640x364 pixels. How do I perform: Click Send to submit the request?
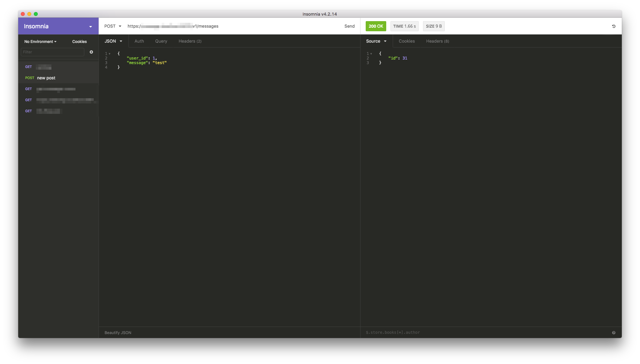pos(349,26)
